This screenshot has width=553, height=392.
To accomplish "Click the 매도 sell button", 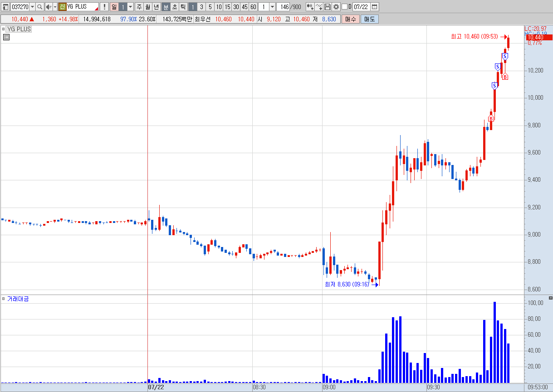I will (x=369, y=19).
